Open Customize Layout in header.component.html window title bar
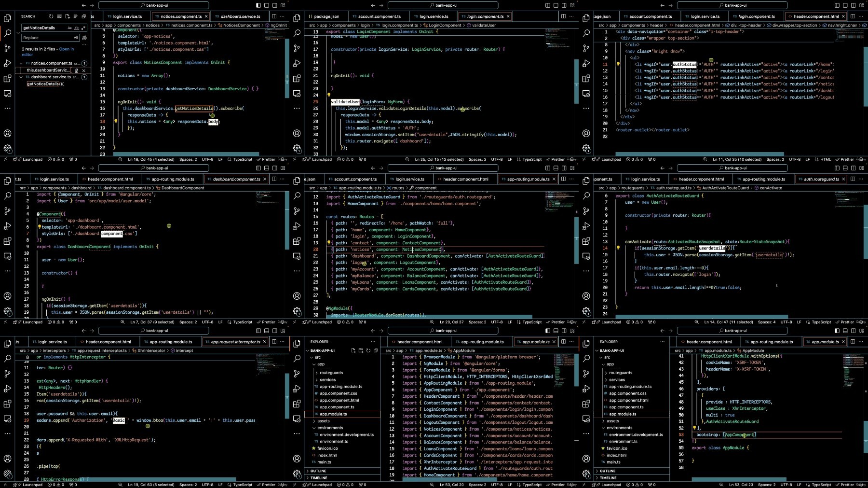Screen dimensions: 868x488 (861, 5)
